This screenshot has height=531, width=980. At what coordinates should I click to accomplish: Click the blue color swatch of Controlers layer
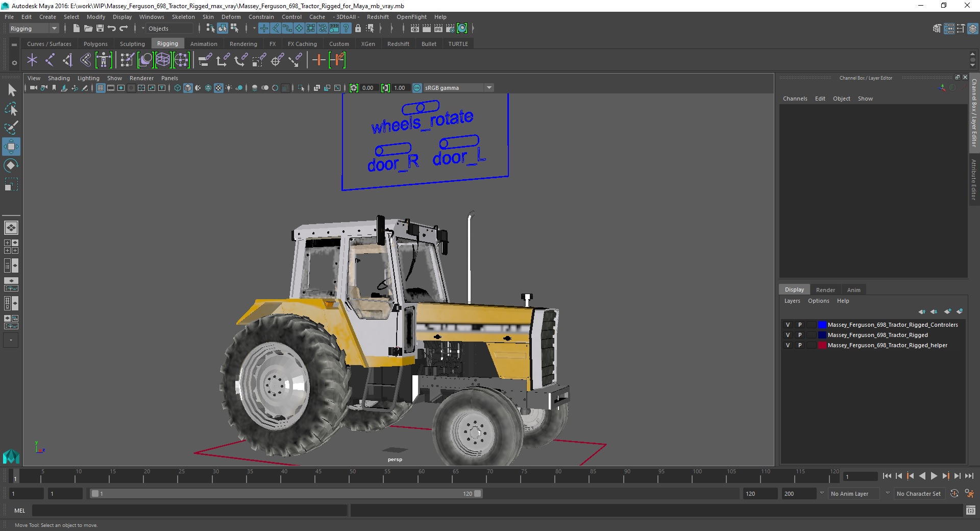pyautogui.click(x=822, y=325)
